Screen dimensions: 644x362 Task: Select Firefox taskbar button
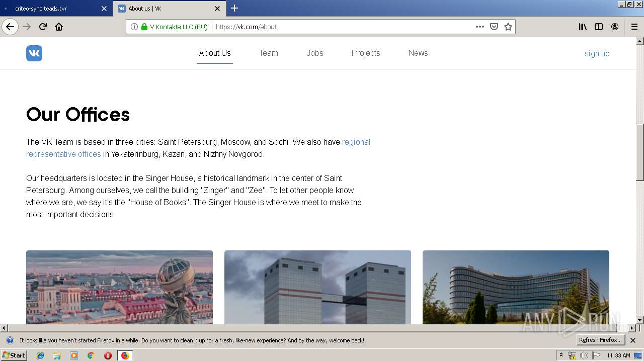[x=125, y=355]
